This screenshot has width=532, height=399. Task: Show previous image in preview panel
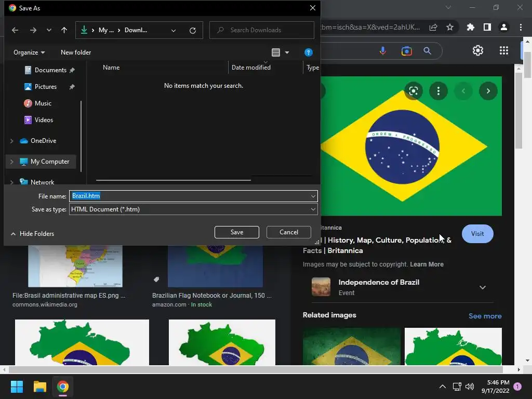pos(463,91)
